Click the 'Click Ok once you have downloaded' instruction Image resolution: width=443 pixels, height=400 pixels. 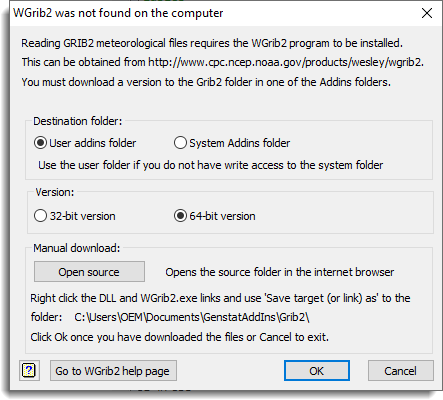pos(180,337)
